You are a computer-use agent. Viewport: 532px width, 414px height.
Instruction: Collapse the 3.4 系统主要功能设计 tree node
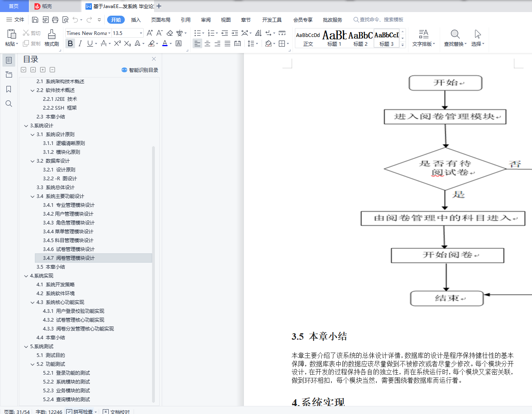pos(32,196)
